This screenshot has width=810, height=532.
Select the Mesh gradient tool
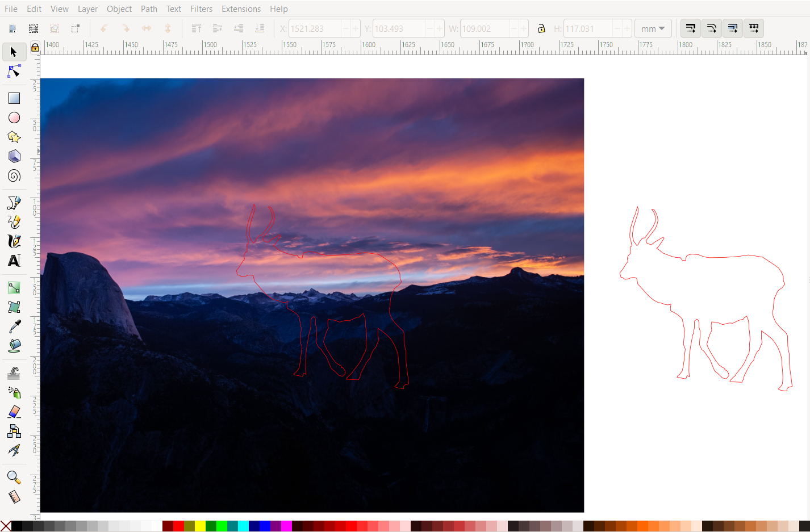click(x=14, y=307)
